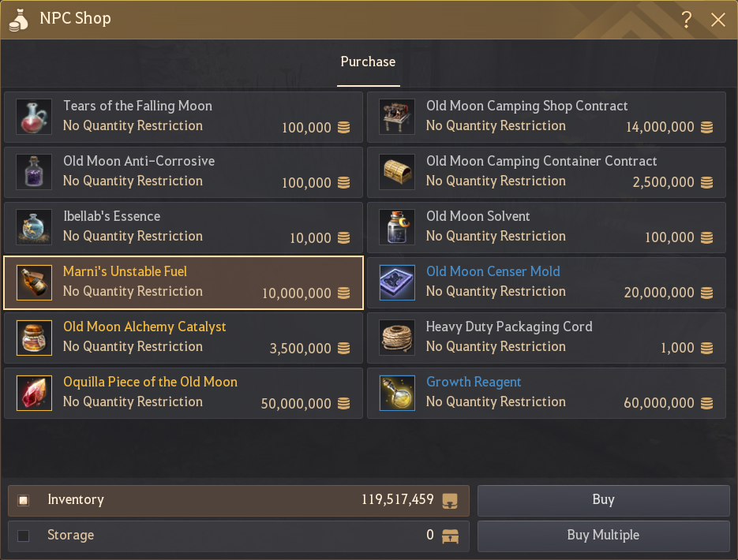
Task: Open the help question mark icon
Action: click(x=687, y=20)
